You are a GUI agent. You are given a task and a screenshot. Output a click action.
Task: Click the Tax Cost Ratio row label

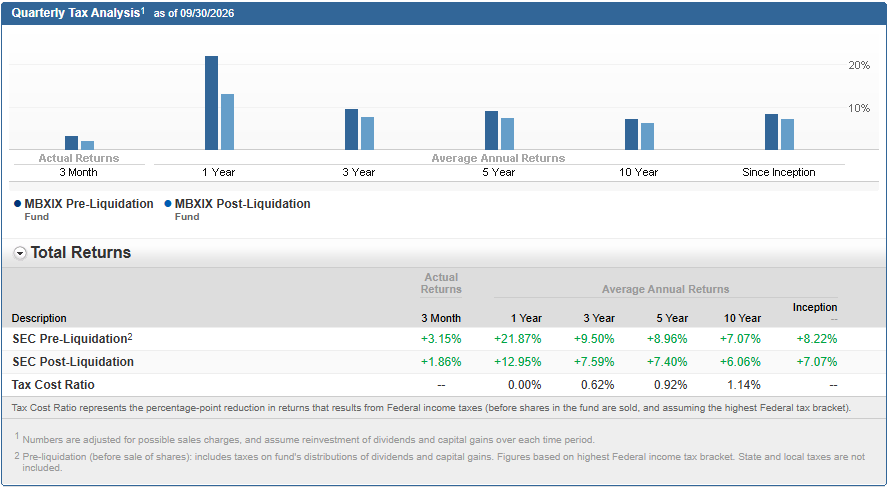[x=53, y=385]
